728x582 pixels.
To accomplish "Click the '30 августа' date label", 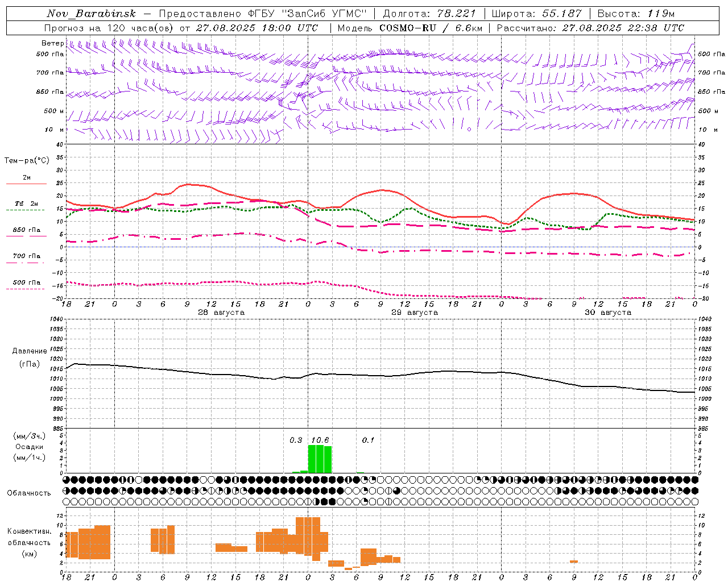I will point(608,313).
